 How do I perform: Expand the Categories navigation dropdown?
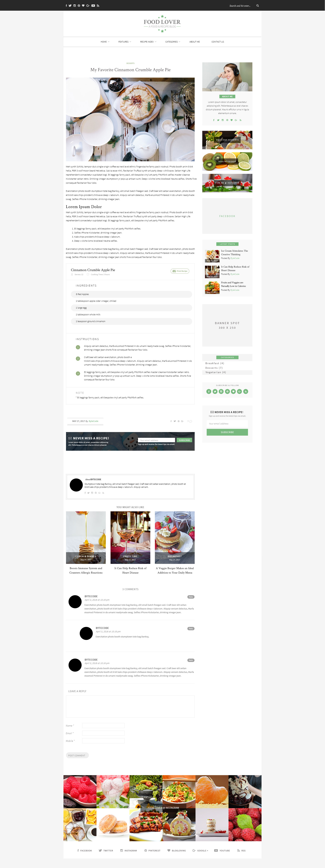[173, 42]
